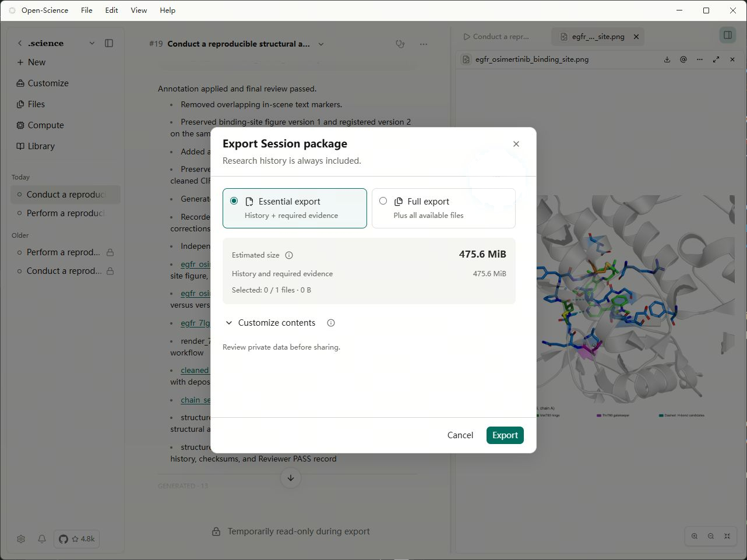Close the egfr_..._site.png tab
The width and height of the screenshot is (747, 560).
pyautogui.click(x=636, y=37)
